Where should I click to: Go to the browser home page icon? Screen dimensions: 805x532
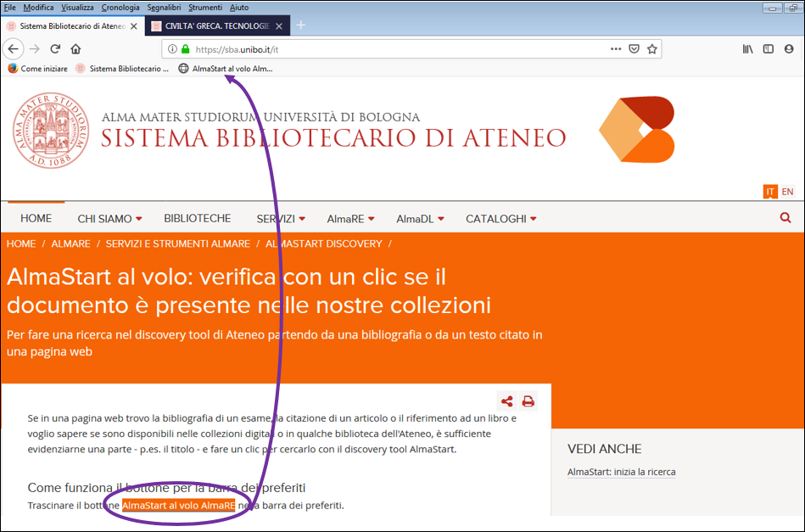tap(76, 49)
